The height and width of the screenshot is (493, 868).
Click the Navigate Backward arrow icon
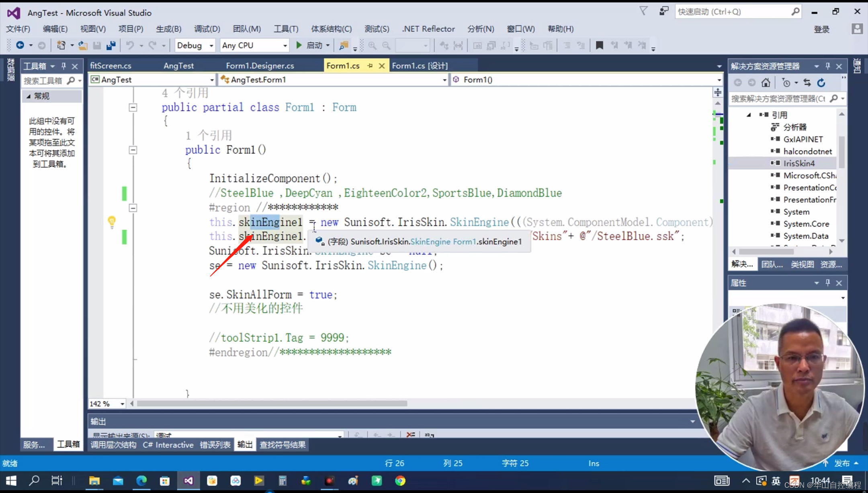20,45
